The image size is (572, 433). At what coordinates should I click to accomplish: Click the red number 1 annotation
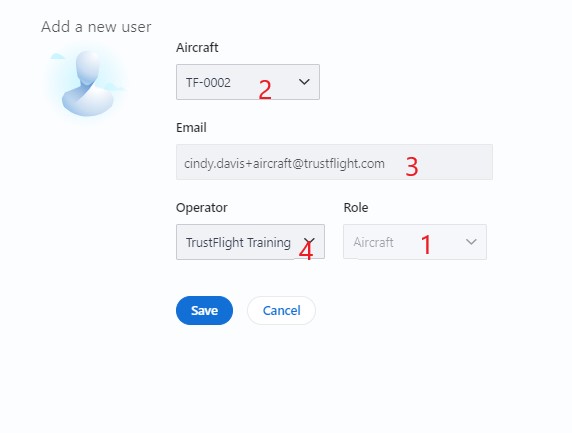426,244
